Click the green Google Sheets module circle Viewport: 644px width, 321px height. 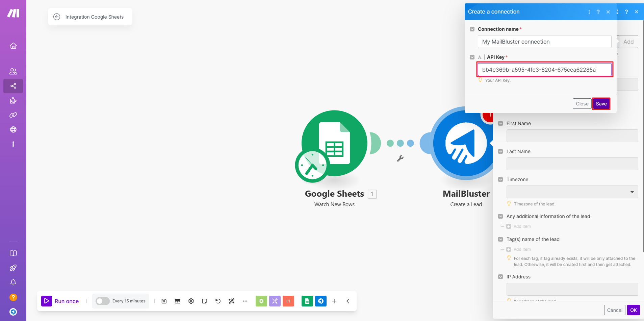click(x=334, y=143)
